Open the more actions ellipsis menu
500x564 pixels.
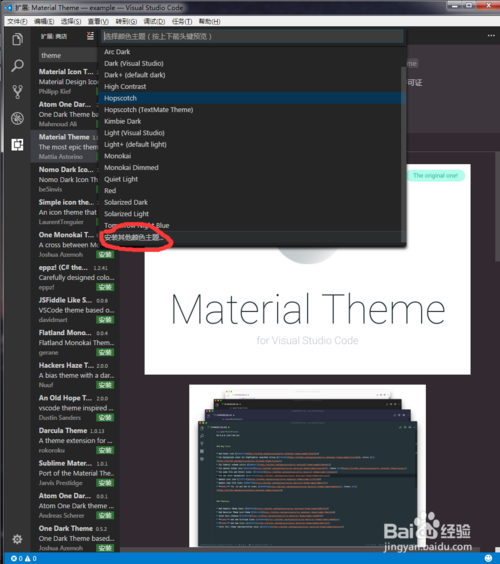point(491,36)
